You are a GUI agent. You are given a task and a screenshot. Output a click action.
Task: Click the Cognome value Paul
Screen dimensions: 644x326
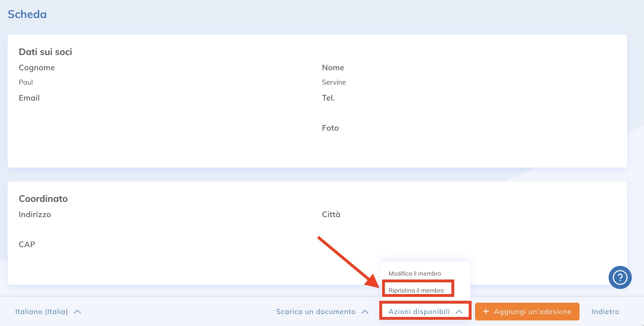[x=26, y=82]
